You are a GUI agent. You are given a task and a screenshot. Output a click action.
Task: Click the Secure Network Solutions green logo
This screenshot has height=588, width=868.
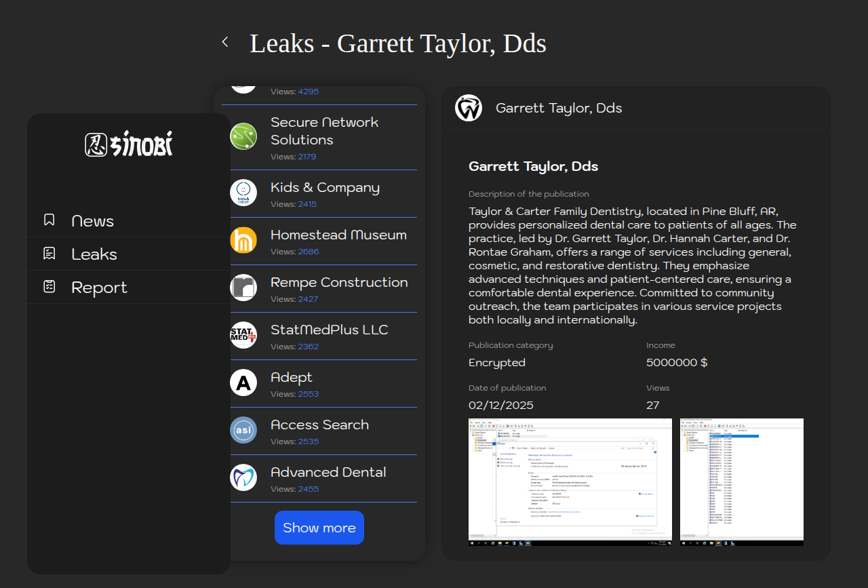pos(243,136)
